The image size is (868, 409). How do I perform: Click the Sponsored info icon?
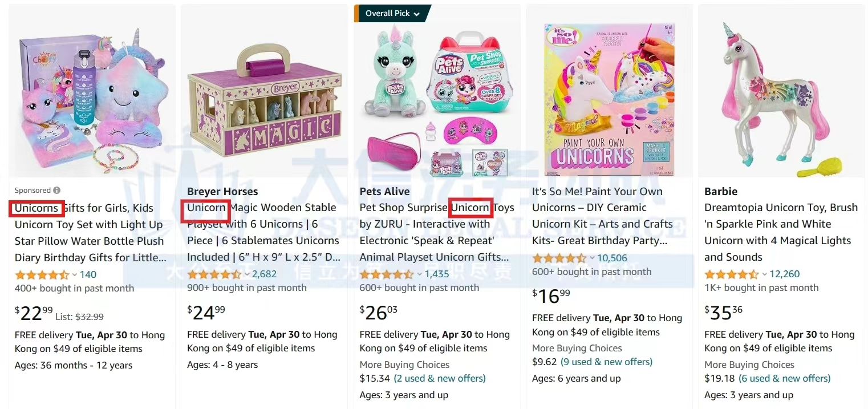pyautogui.click(x=57, y=191)
